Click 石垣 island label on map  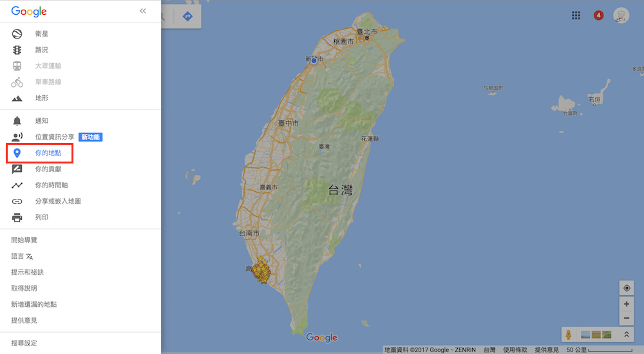(594, 100)
